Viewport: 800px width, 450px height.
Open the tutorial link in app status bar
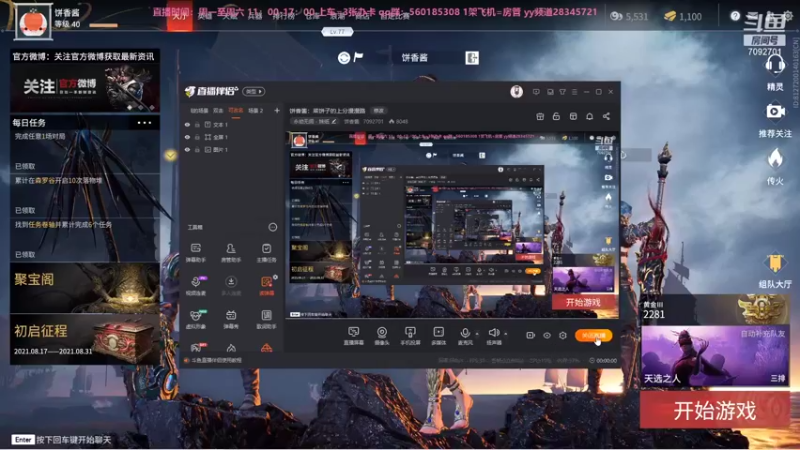coord(216,360)
